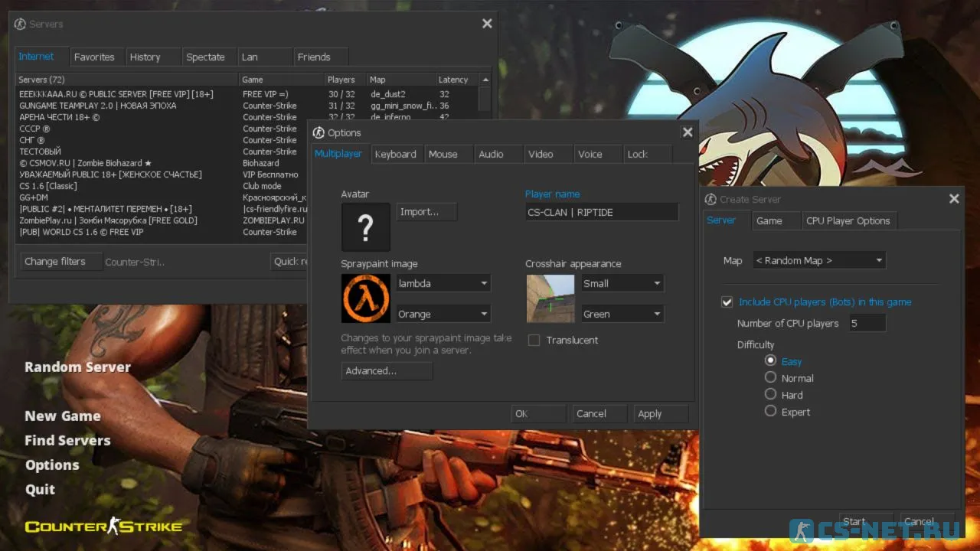Open the CPU Player Options tab
980x551 pixels.
point(848,221)
